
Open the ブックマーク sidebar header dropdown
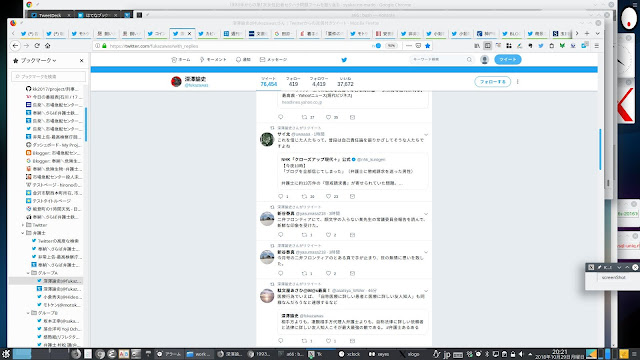point(38,60)
